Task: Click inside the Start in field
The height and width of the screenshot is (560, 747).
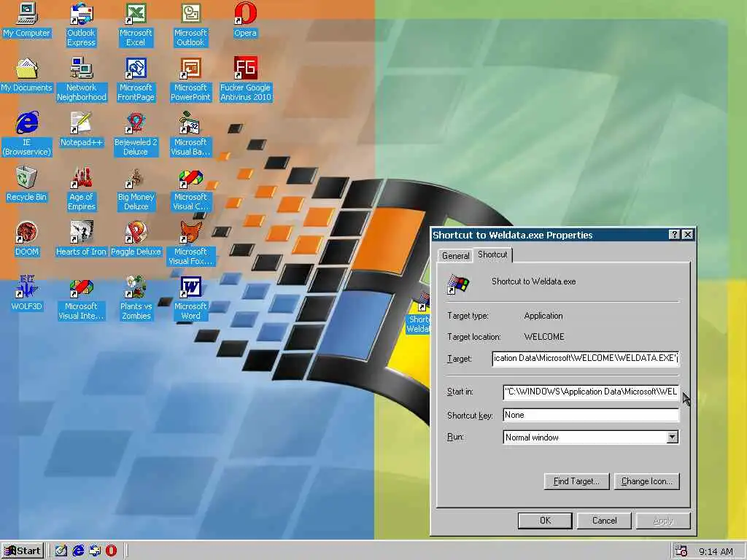Action: point(591,392)
